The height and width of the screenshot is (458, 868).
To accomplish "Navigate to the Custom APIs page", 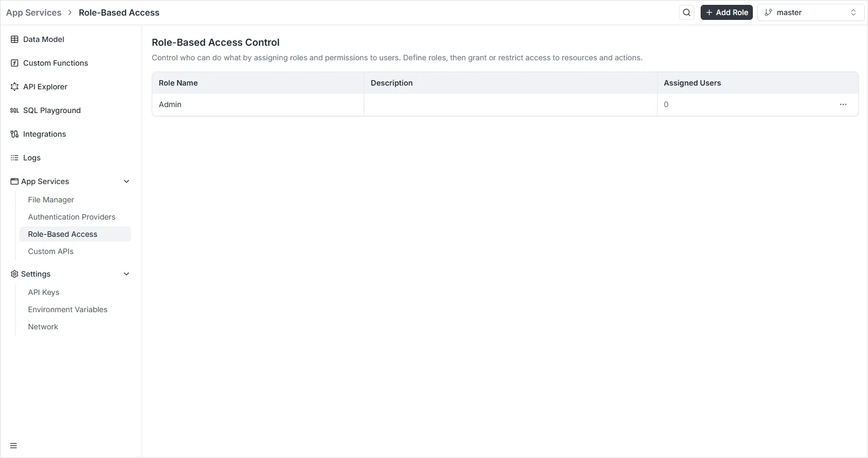I will pyautogui.click(x=51, y=251).
